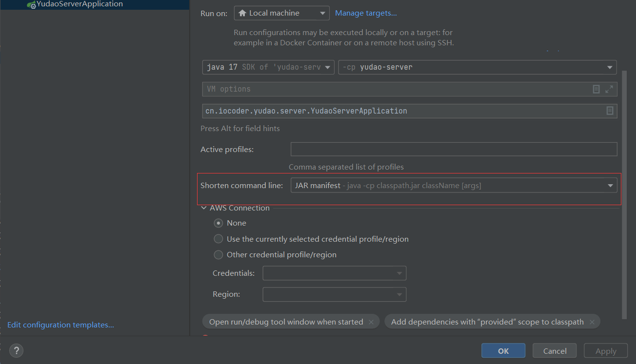Viewport: 636px width, 364px height.
Task: Click Edit configuration templates link
Action: click(60, 325)
